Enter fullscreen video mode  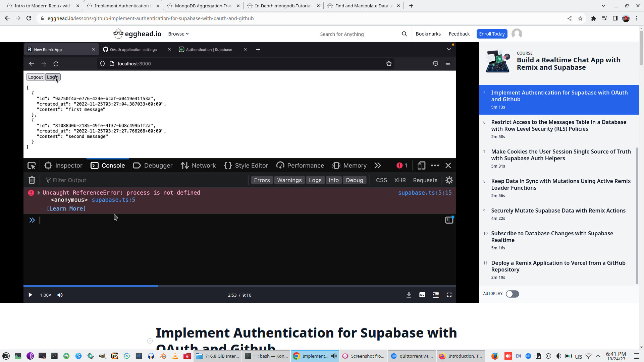coord(449,295)
